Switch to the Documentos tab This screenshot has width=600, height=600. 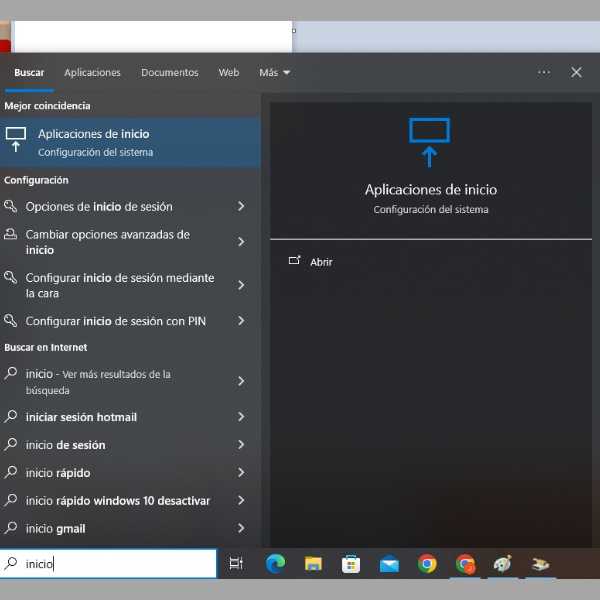click(169, 73)
